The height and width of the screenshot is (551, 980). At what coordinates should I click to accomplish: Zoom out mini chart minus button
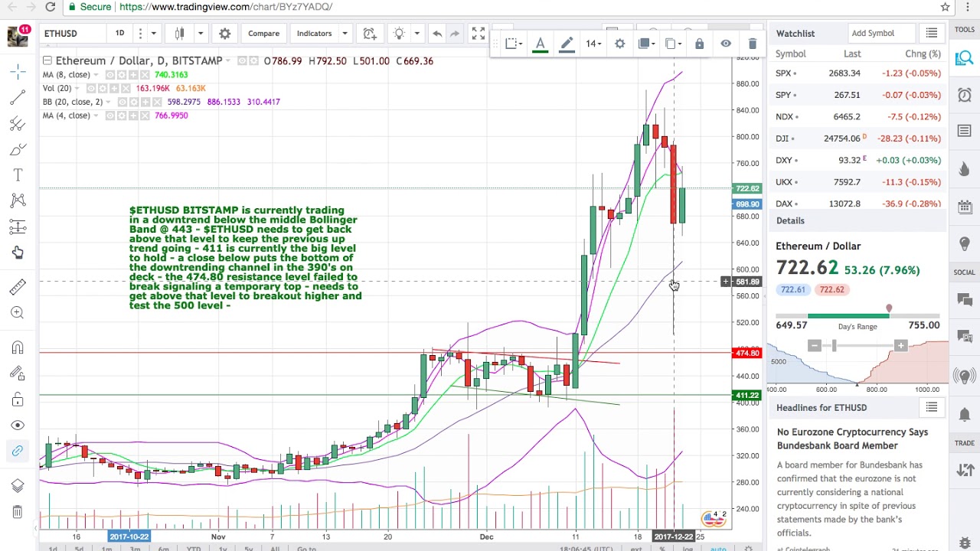point(815,346)
